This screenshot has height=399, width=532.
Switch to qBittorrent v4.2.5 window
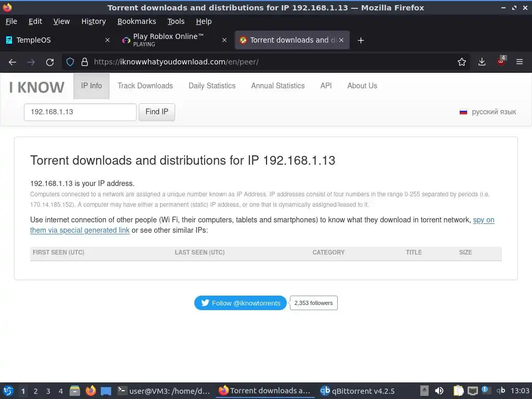357,391
